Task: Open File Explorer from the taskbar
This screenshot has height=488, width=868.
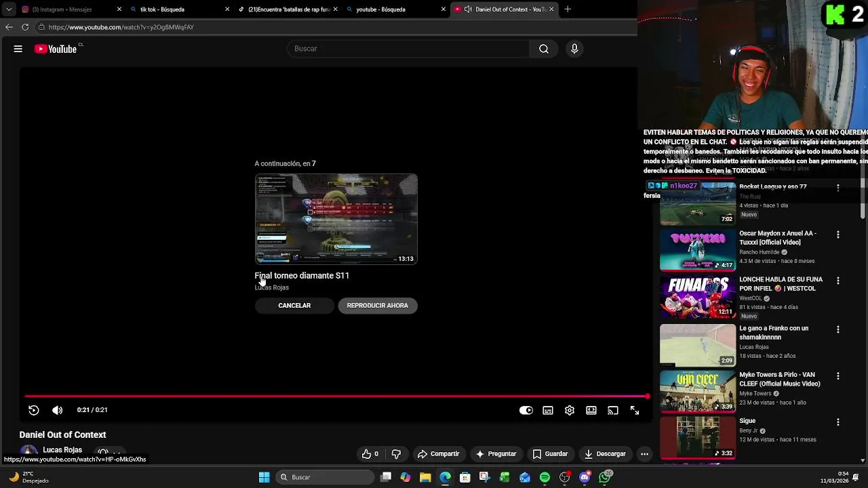Action: point(425,478)
